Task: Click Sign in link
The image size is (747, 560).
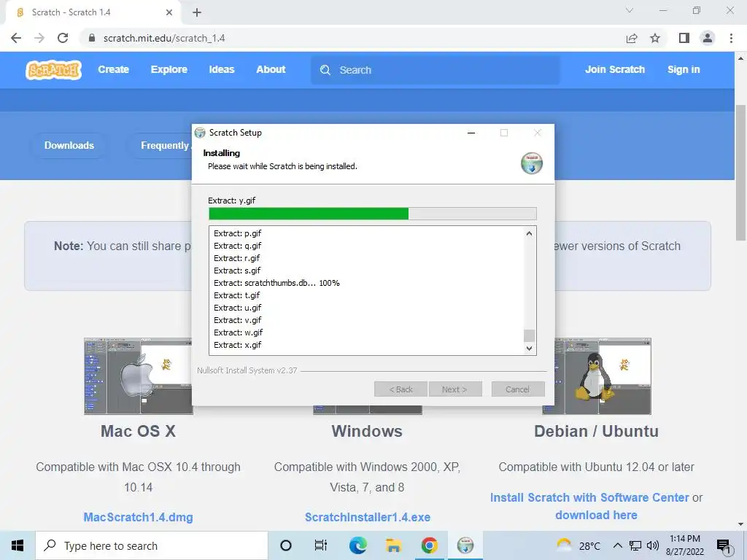Action: (684, 69)
